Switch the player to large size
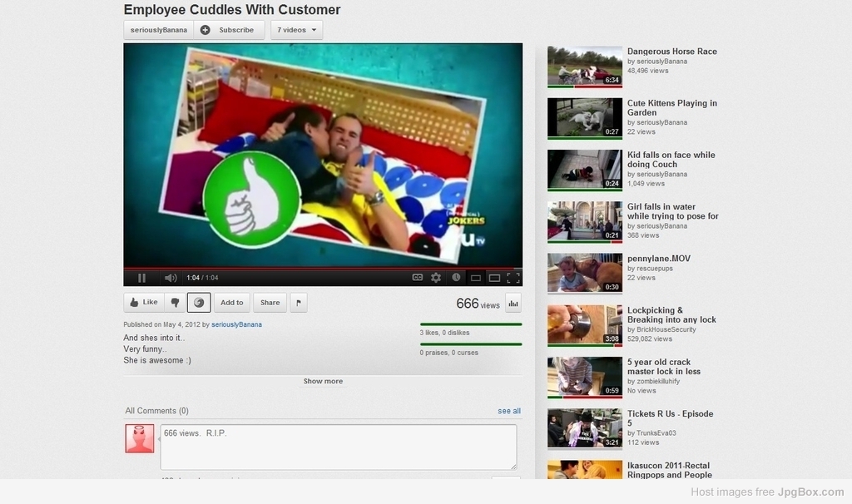The image size is (852, 504). [x=494, y=278]
